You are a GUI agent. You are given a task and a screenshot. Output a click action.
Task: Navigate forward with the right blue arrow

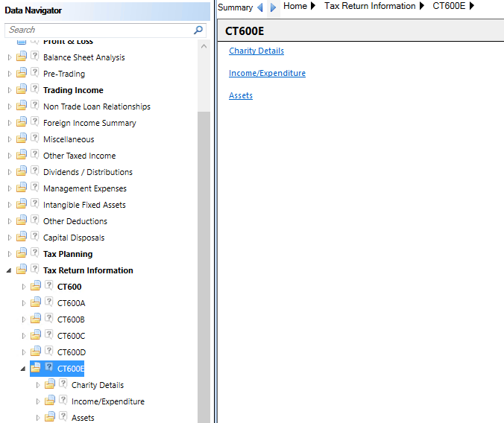tap(273, 7)
